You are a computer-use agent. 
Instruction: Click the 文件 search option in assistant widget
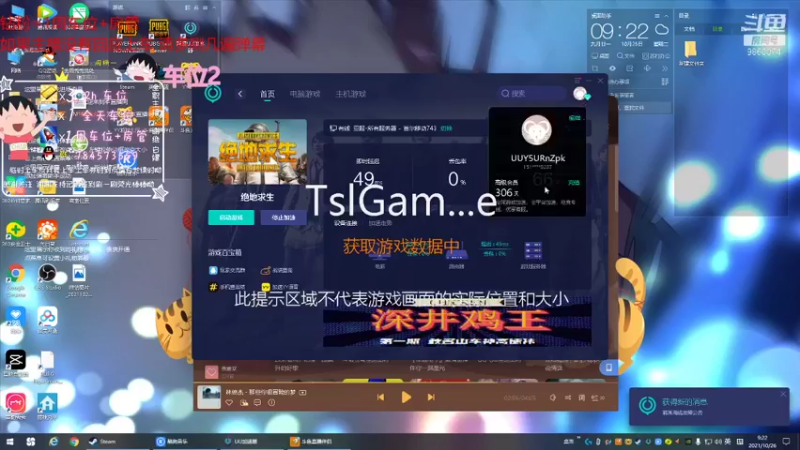pos(626,56)
